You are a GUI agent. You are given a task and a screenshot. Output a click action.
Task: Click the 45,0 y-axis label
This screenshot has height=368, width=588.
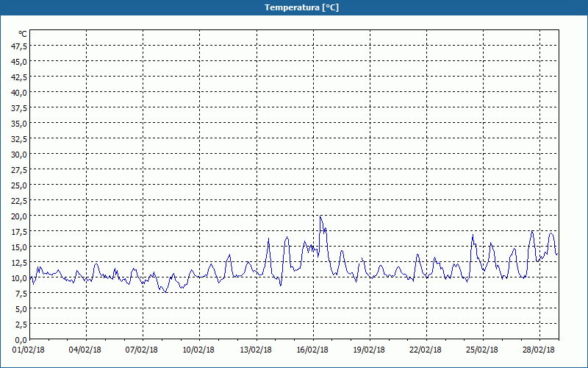coord(20,62)
